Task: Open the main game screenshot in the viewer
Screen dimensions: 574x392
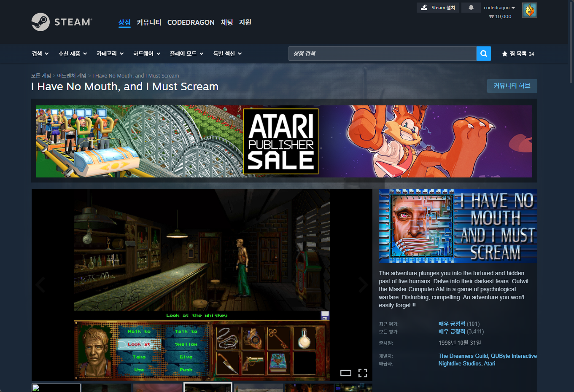Action: [202, 285]
